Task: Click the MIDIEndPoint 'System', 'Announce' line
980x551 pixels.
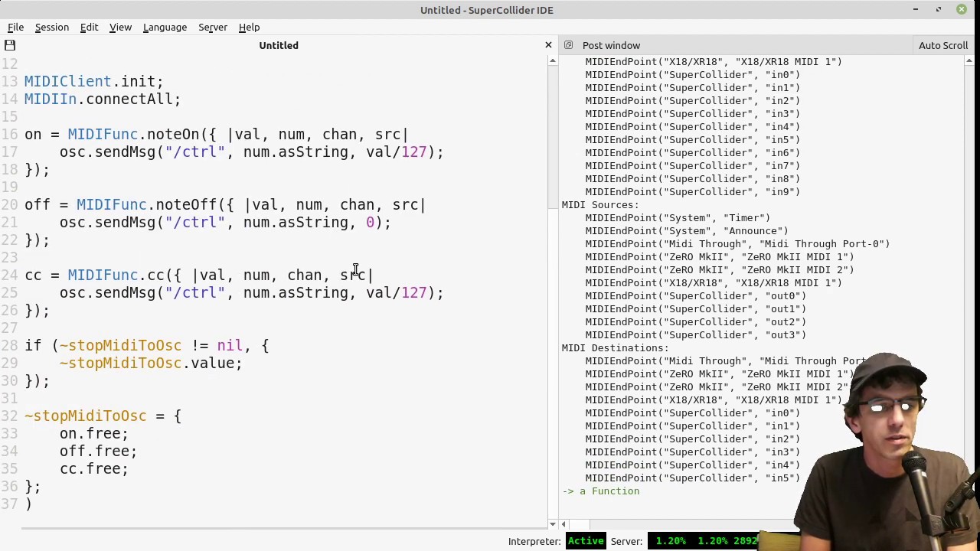Action: [687, 230]
